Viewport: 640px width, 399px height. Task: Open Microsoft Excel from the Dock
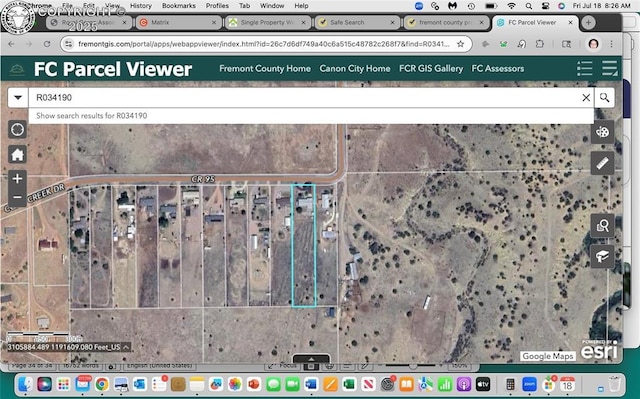(349, 384)
